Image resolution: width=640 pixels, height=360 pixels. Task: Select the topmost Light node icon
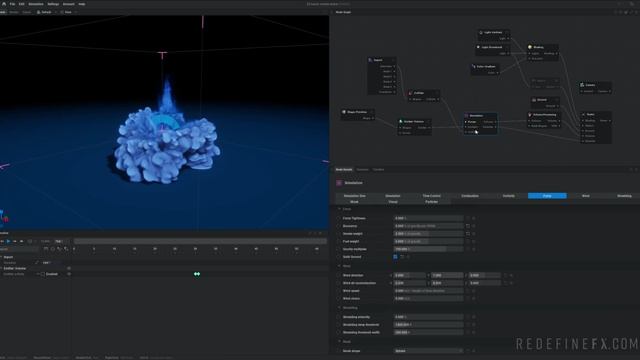(481, 32)
